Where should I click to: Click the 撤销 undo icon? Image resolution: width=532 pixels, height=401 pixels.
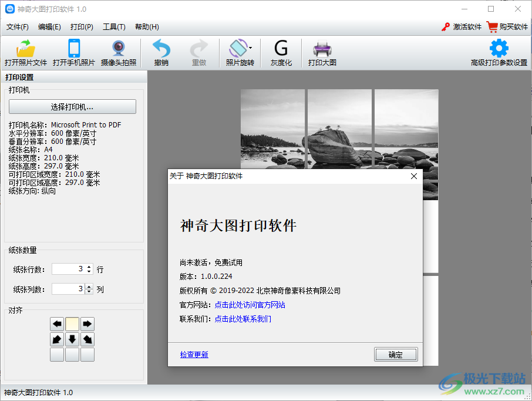(x=160, y=53)
